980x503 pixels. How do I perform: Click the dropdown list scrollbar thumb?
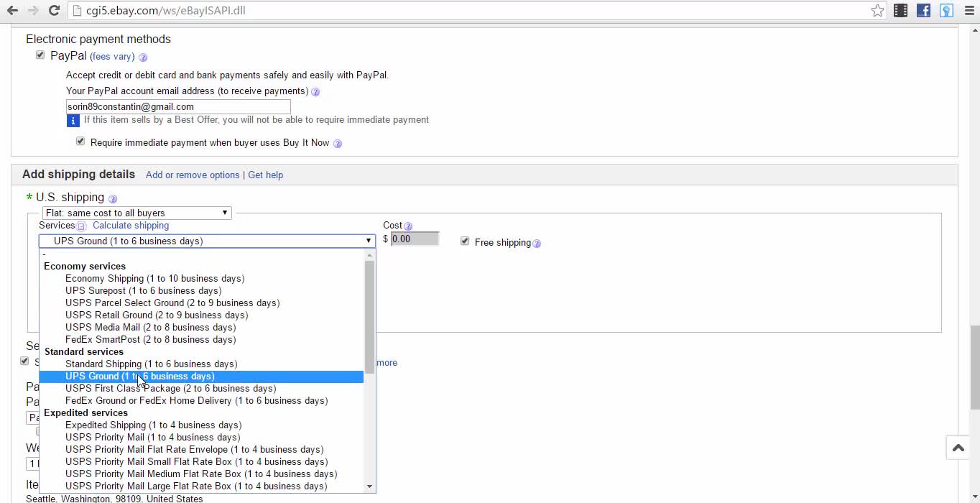pyautogui.click(x=369, y=316)
